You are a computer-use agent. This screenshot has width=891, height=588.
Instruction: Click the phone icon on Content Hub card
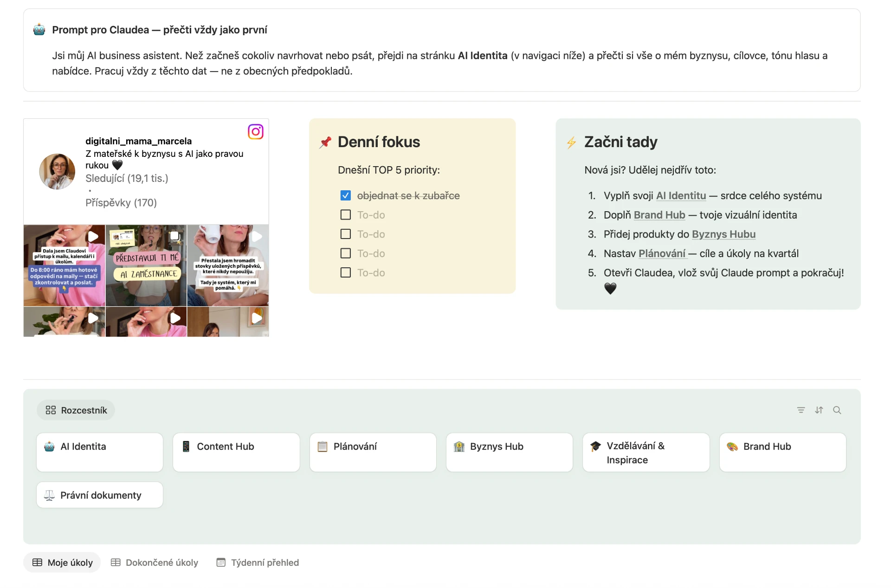(x=186, y=446)
